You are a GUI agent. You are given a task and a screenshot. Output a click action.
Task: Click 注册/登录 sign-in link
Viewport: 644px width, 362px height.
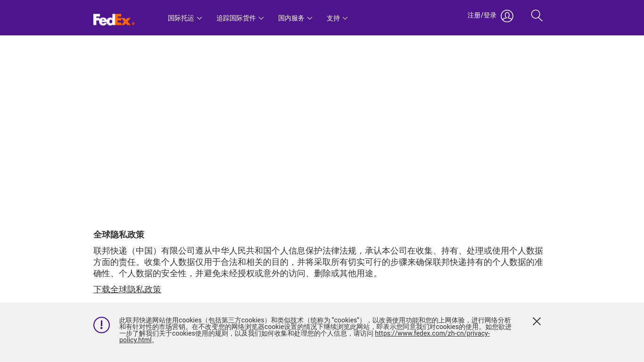tap(482, 16)
